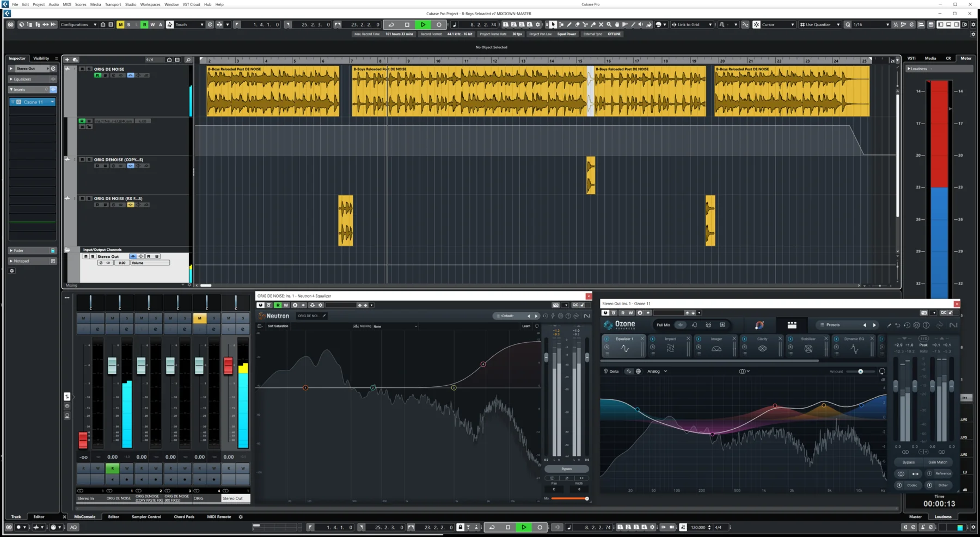Adjust Ozone Amount slider handle
Image resolution: width=980 pixels, height=537 pixels.
pos(860,372)
